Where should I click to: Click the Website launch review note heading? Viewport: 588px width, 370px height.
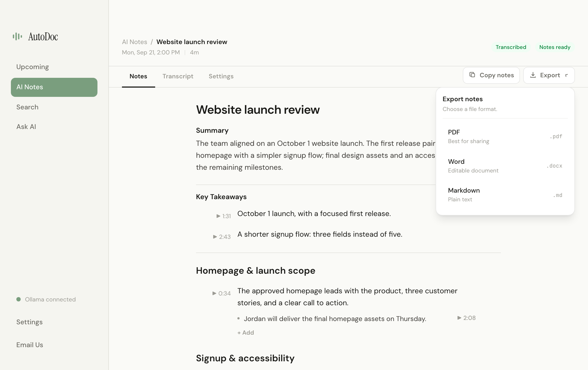[258, 110]
